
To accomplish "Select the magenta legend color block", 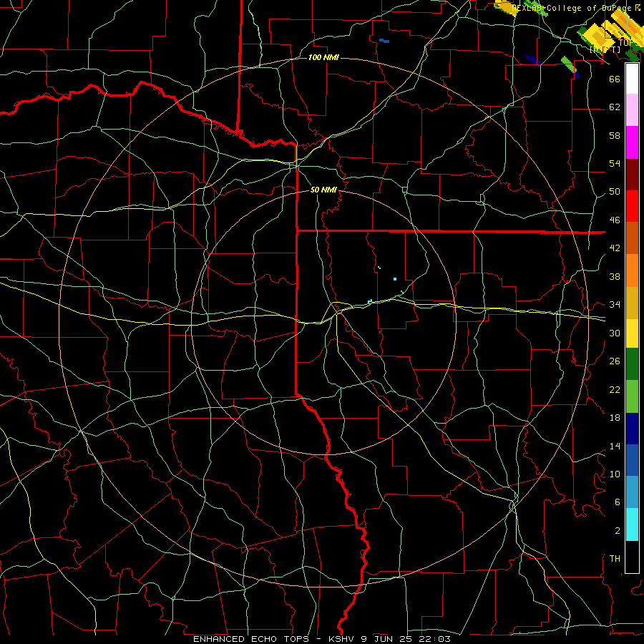I will tap(632, 142).
